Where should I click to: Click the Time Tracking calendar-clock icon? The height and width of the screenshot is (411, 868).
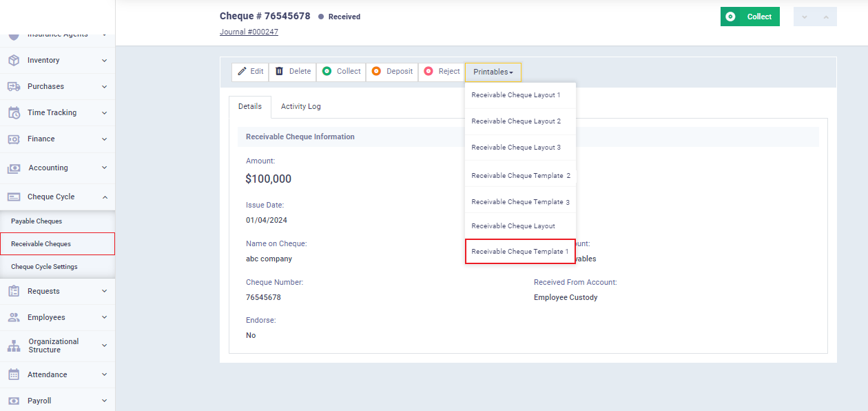[x=14, y=113]
